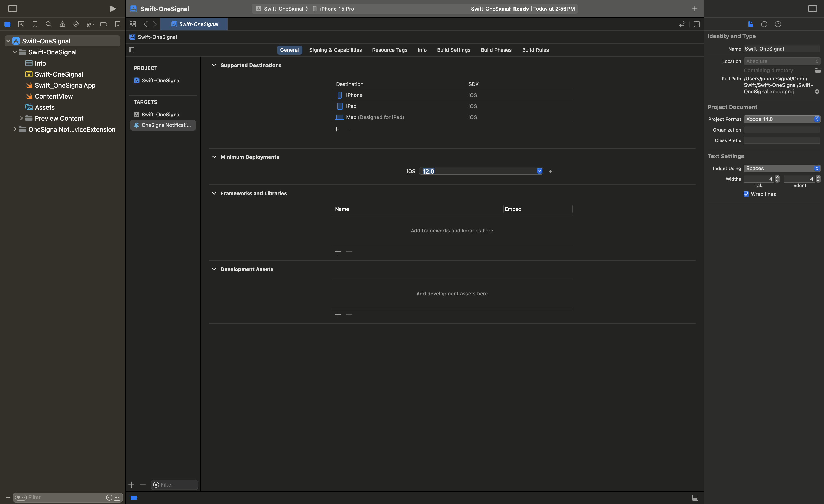Show the Quick Help inspector
This screenshot has height=504, width=824.
tap(778, 24)
